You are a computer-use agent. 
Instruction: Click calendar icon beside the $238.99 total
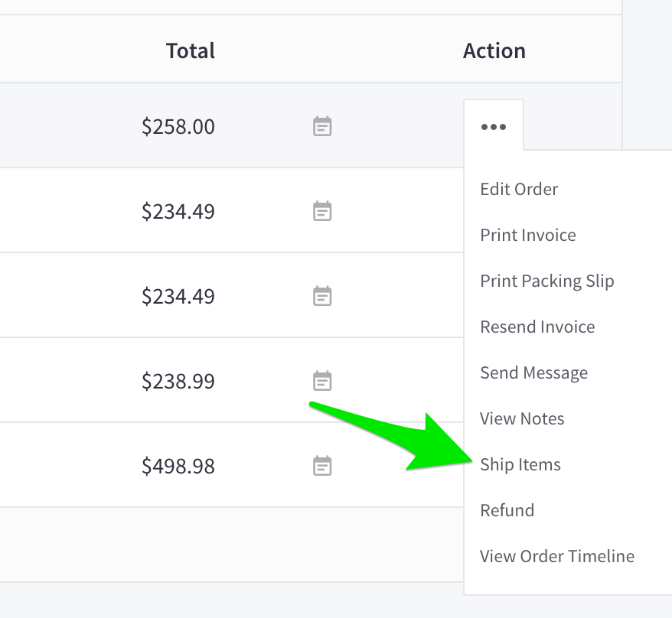322,381
